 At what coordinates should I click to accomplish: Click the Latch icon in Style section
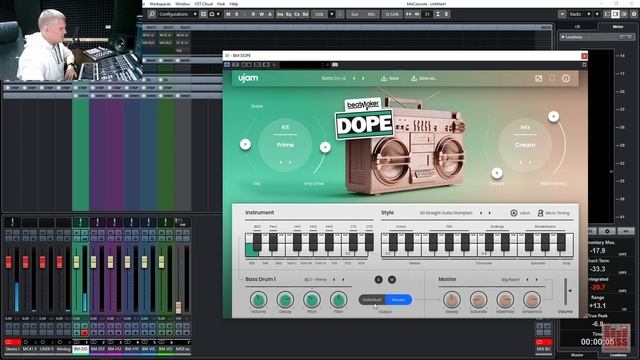click(x=514, y=213)
